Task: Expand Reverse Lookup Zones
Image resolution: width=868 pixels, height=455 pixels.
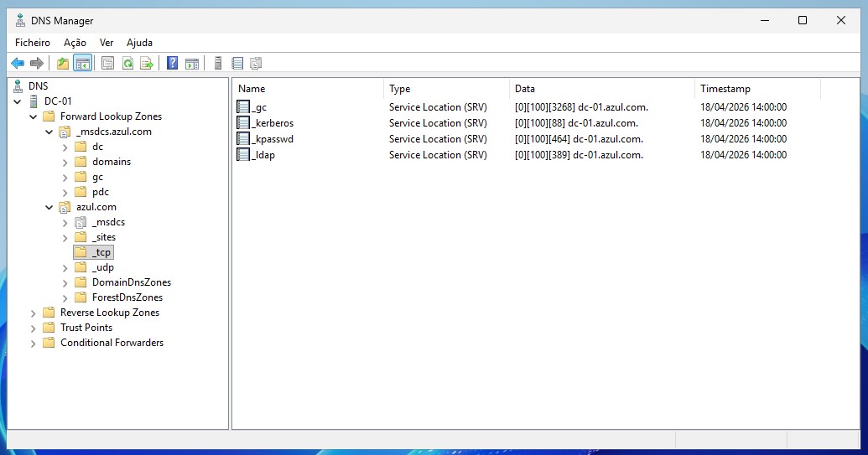Action: (x=34, y=313)
